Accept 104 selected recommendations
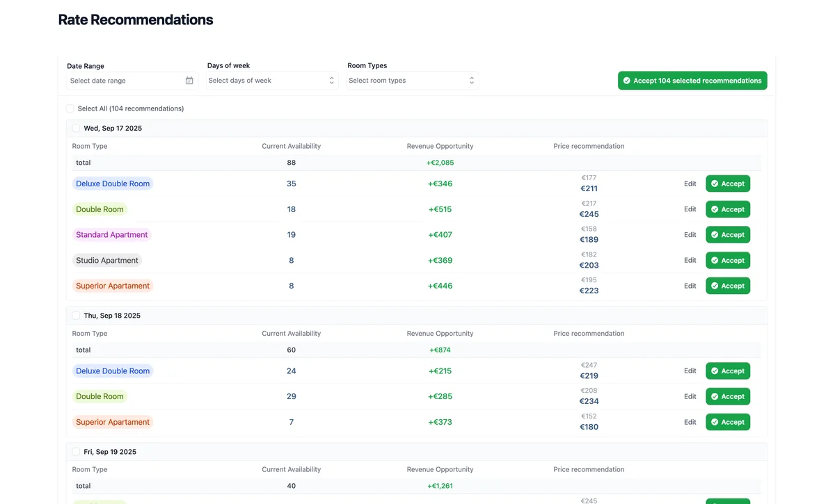835x504 pixels. pyautogui.click(x=692, y=80)
